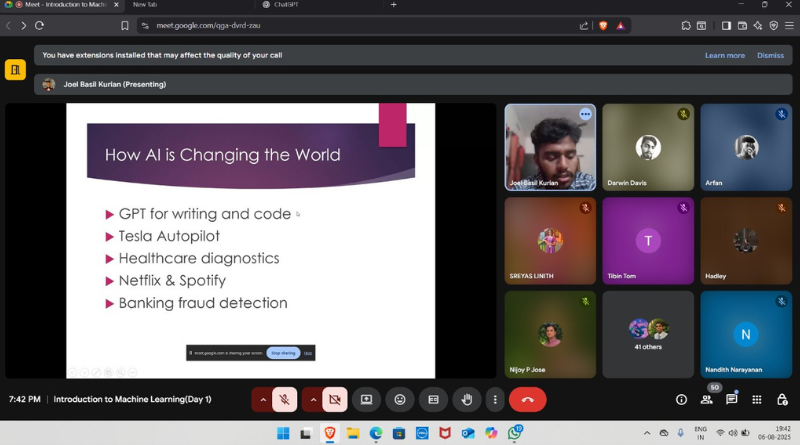The image size is (800, 445).
Task: Expand video settings arrow beside camera
Action: coord(313,400)
